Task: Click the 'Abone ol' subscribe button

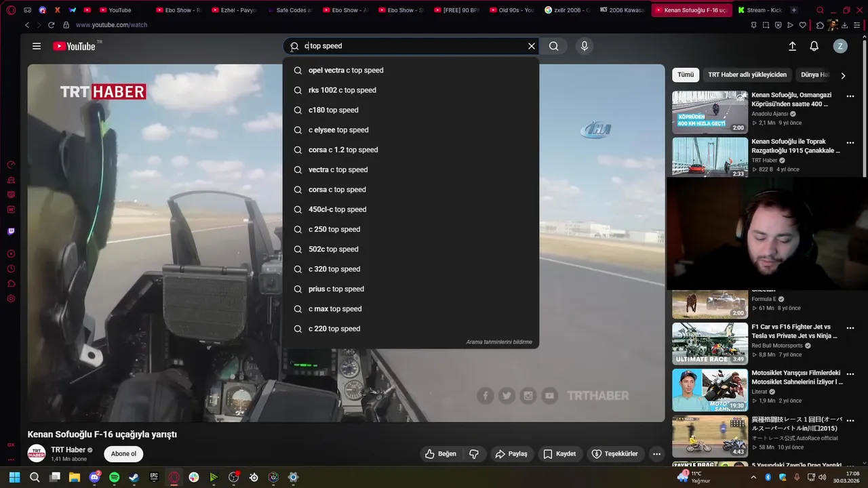Action: [x=123, y=454]
